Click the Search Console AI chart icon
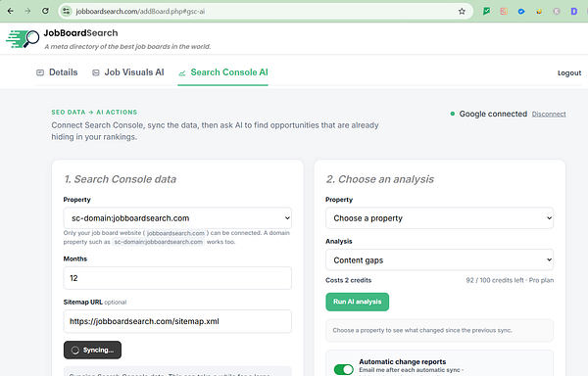Screen dimensions: 588x376 pyautogui.click(x=182, y=72)
